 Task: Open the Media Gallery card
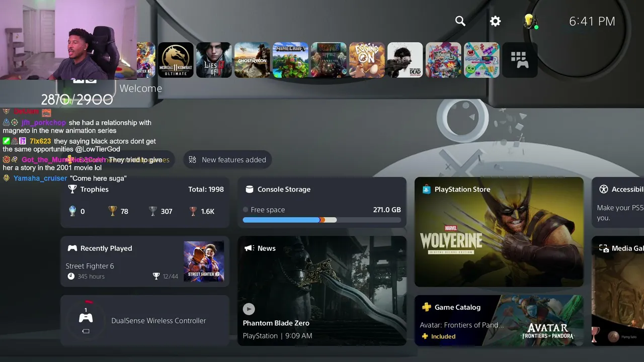click(618, 291)
